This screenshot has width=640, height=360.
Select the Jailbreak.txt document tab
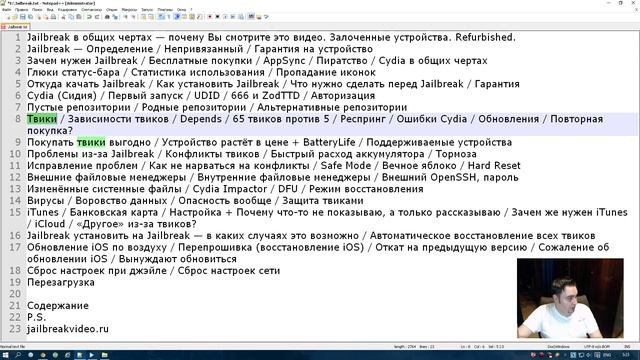[x=15, y=27]
